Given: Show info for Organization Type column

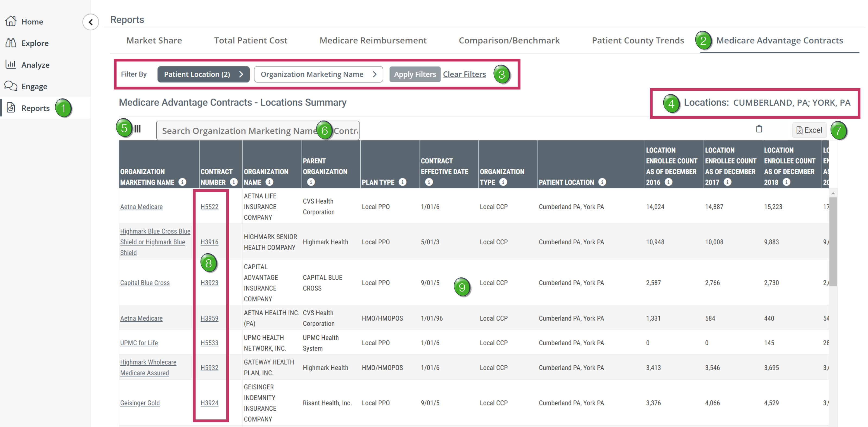Looking at the screenshot, I should point(503,182).
